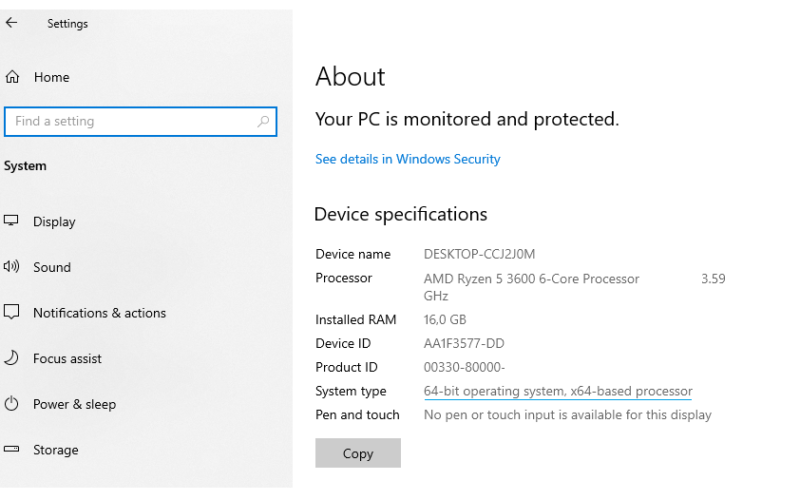Screen dimensions: 800x500
Task: Open the Display settings page
Action: (x=54, y=221)
